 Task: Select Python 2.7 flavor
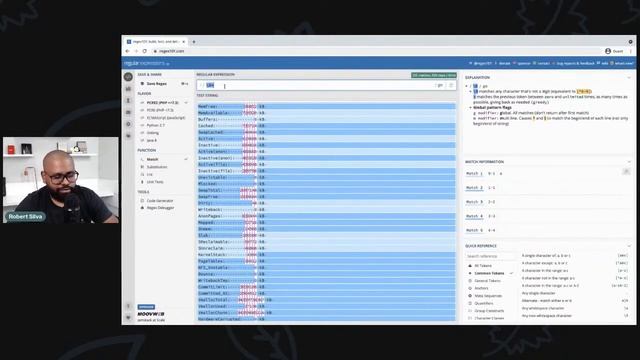pos(156,125)
